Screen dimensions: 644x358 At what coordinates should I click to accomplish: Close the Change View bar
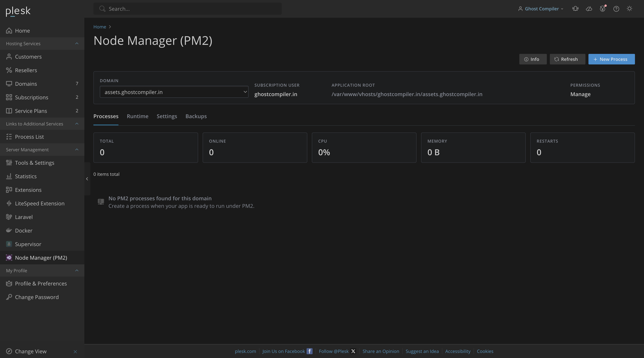point(75,351)
